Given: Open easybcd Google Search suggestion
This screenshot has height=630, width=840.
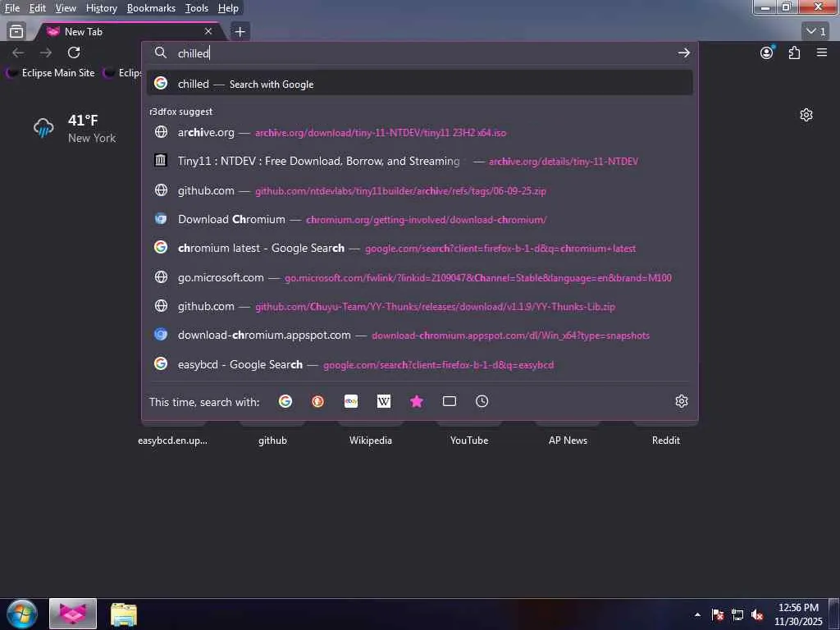Looking at the screenshot, I should click(420, 364).
